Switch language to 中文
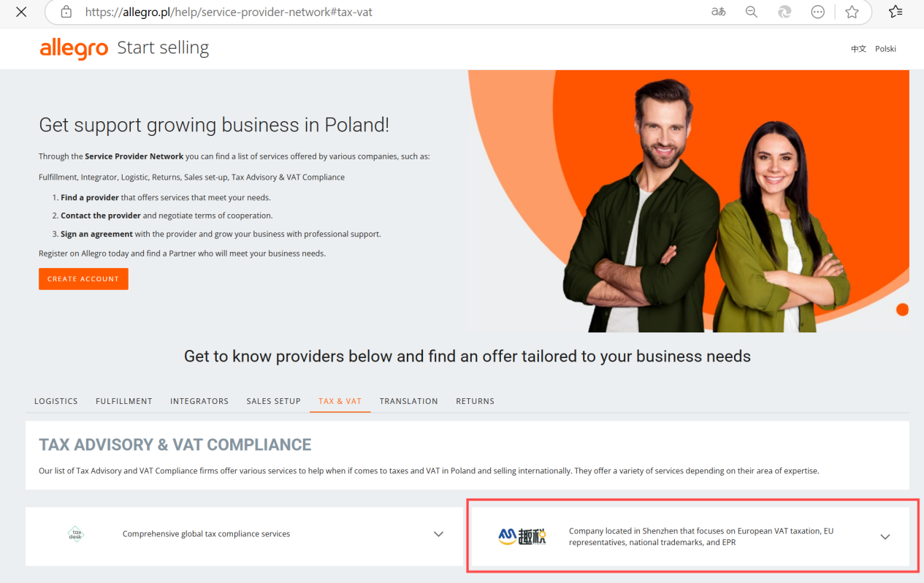Image resolution: width=924 pixels, height=583 pixels. [x=858, y=49]
